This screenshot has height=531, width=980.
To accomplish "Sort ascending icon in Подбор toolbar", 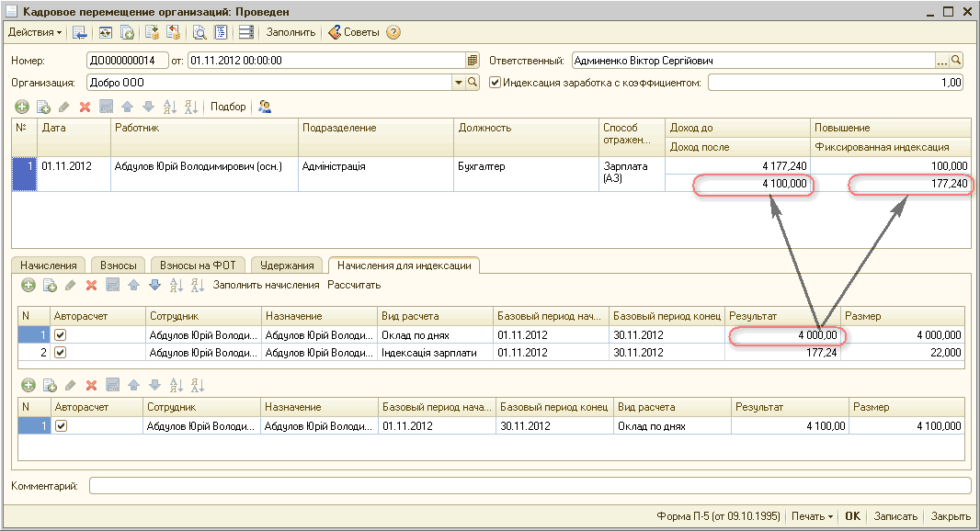I will tap(170, 107).
